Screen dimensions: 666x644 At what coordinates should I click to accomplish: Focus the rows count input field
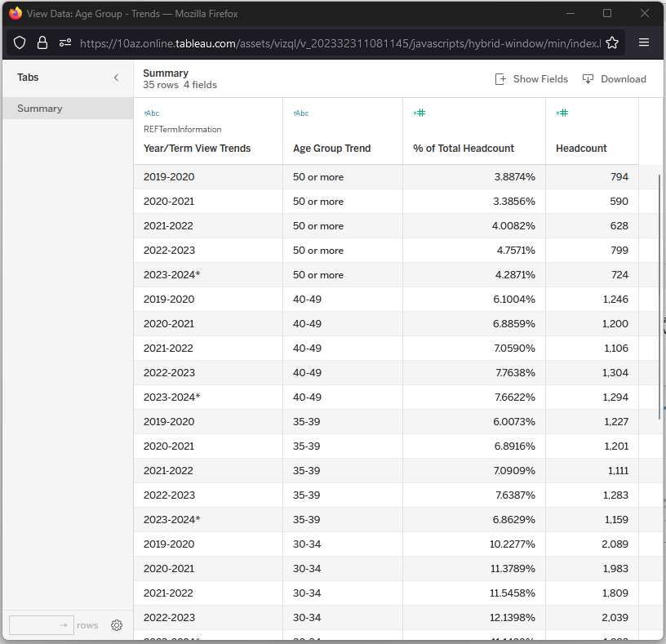(33, 625)
